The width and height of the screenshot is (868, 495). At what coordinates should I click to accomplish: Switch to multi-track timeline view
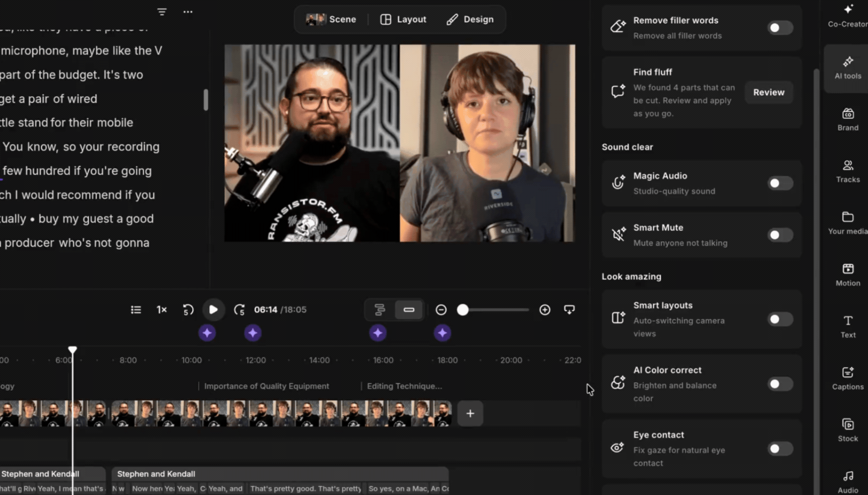(380, 310)
